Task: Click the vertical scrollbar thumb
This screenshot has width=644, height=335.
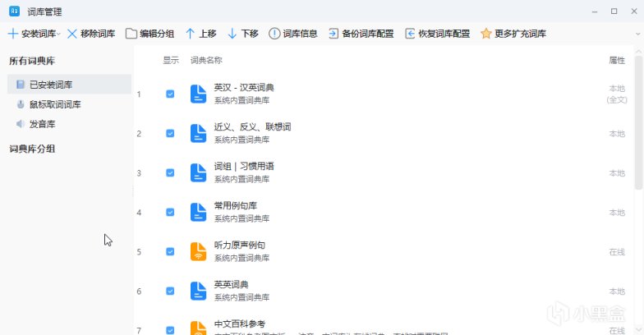Action: coord(638,122)
